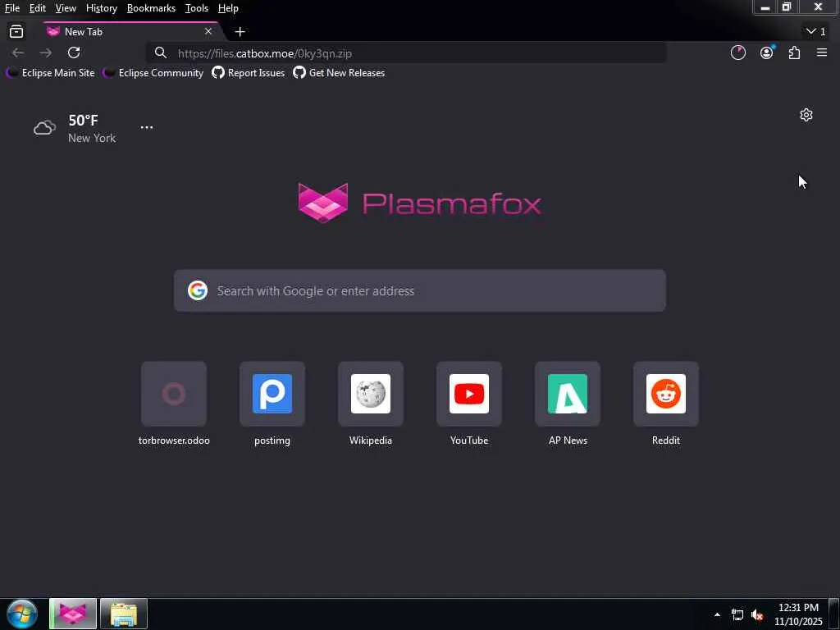Viewport: 840px width, 630px height.
Task: Open the View menu
Action: pyautogui.click(x=66, y=8)
